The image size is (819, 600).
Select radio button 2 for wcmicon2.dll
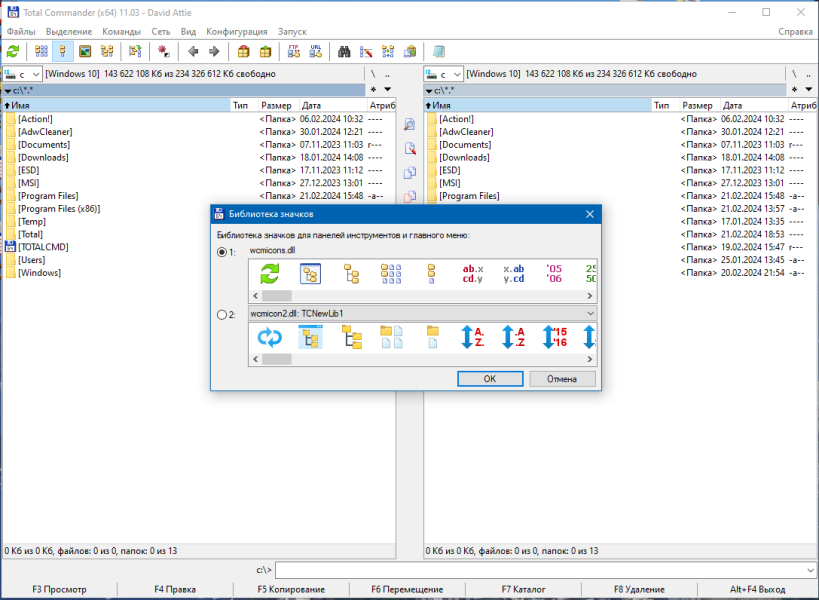(x=222, y=315)
